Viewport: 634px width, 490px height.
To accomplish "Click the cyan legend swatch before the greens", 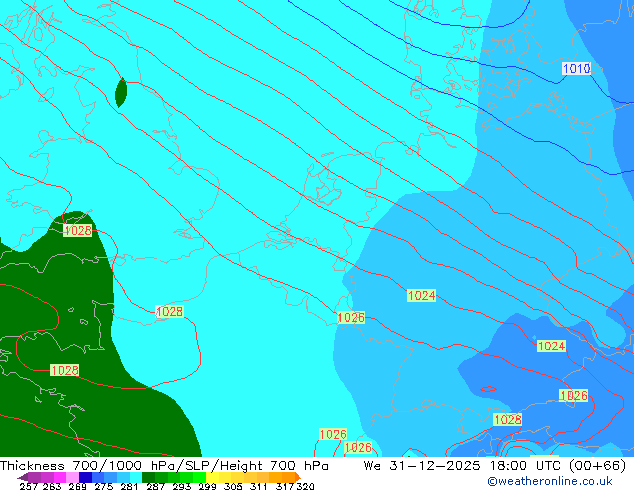I will (136, 477).
